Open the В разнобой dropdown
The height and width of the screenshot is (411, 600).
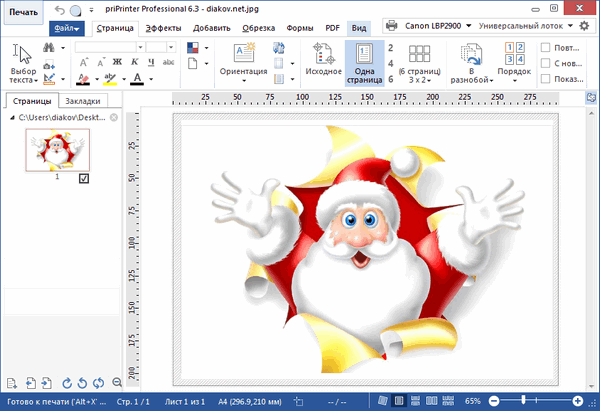[471, 64]
